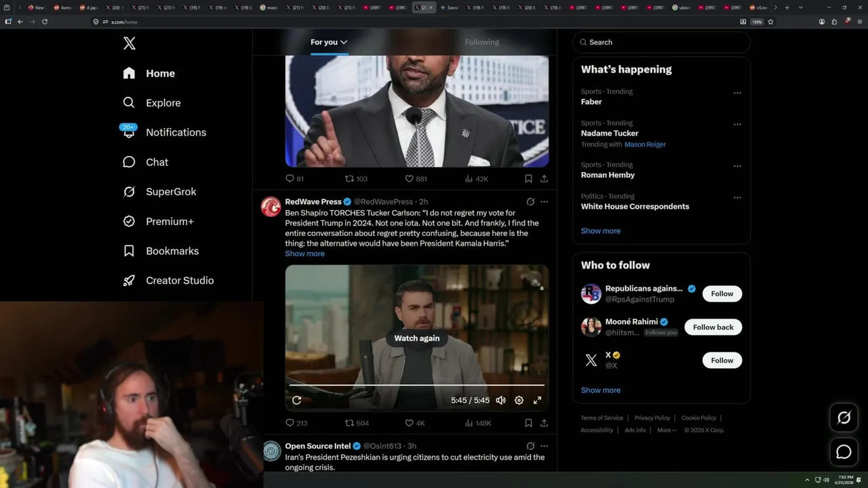868x488 pixels.
Task: Bookmark the Ben Shapiro video post
Action: point(528,423)
